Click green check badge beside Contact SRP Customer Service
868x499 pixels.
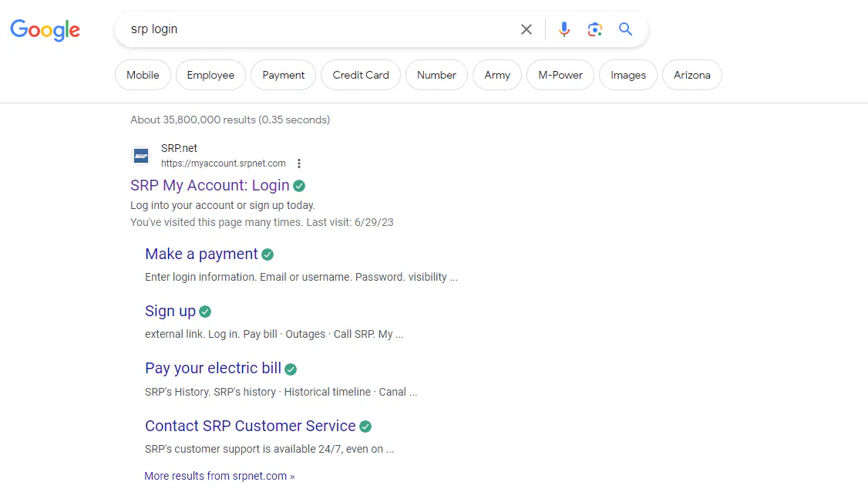365,427
